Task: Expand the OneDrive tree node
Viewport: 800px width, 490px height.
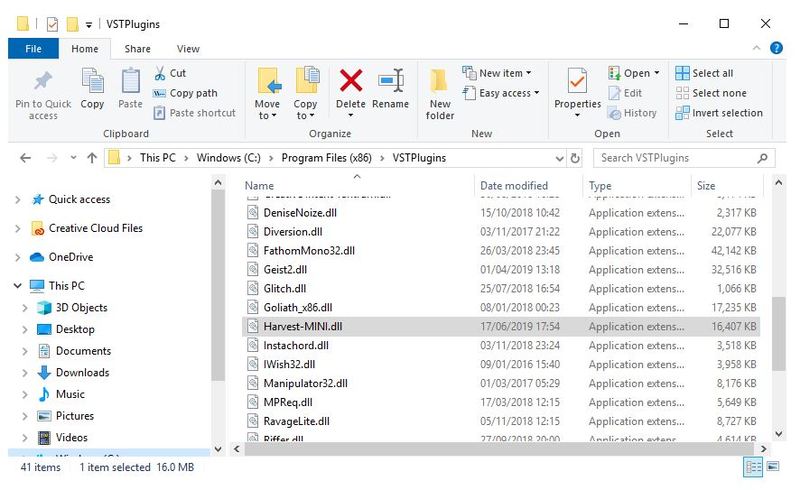Action: 18,257
